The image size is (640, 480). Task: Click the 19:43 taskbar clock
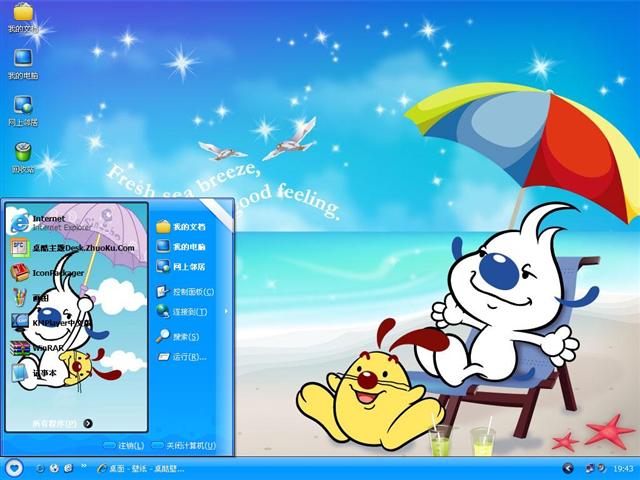(623, 469)
